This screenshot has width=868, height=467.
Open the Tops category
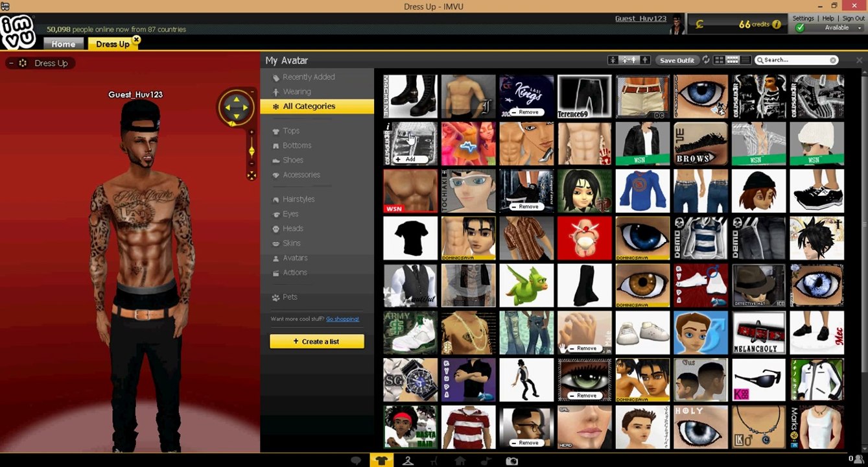pos(291,130)
